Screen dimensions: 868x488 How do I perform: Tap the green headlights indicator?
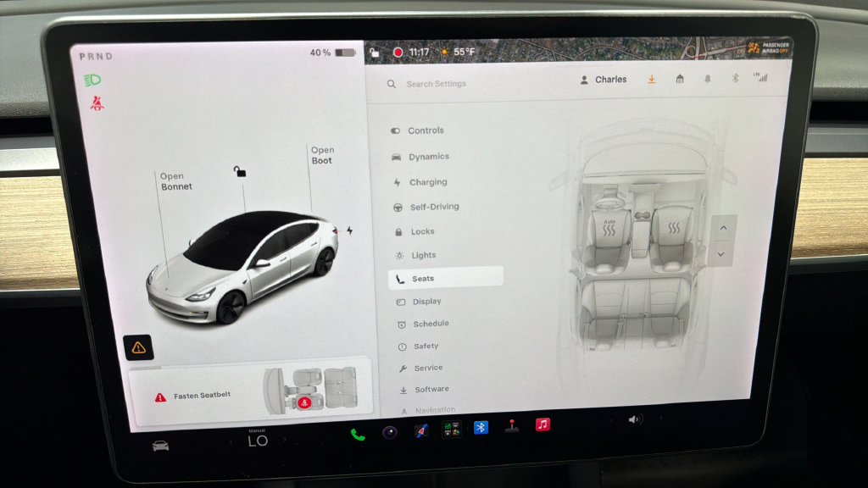[x=92, y=80]
